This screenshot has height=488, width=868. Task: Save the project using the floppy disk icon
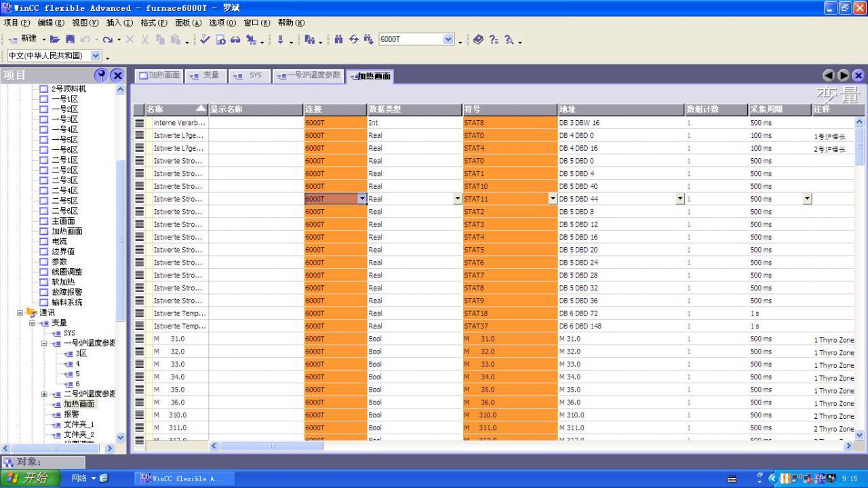(x=69, y=39)
